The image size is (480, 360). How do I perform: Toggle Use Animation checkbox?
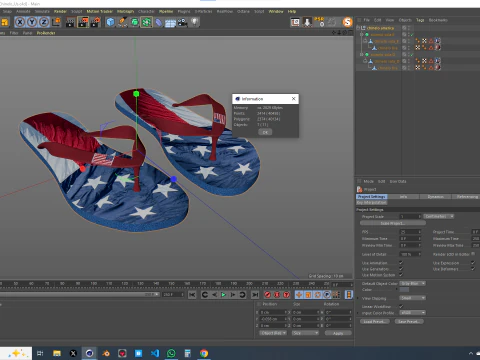click(x=401, y=263)
